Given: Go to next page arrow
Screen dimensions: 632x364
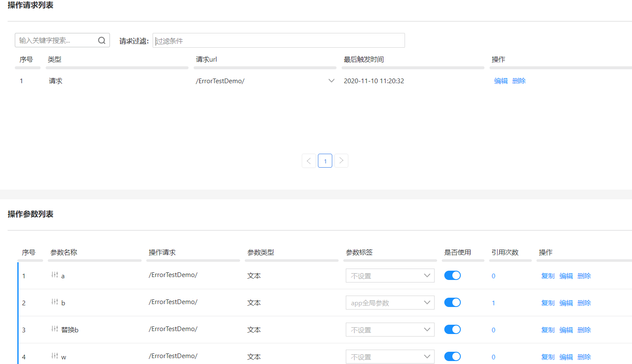Looking at the screenshot, I should pos(341,161).
